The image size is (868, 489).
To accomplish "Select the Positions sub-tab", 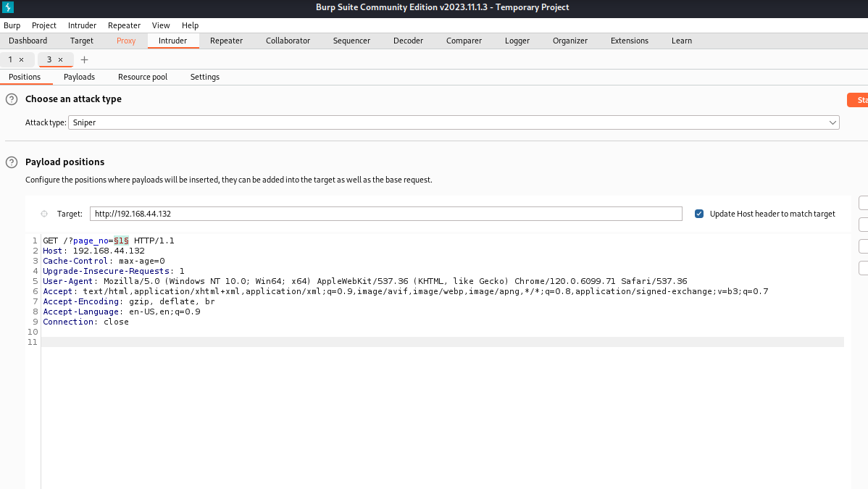I will [x=25, y=77].
